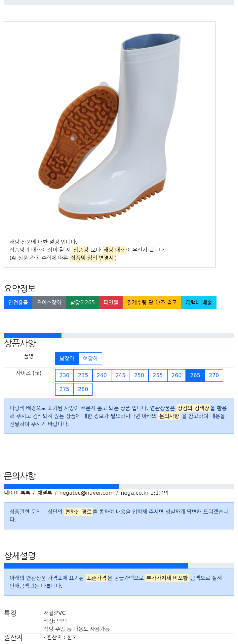Viewport: 238px width, 644px height.
Task: Choose size 245
Action: click(120, 375)
